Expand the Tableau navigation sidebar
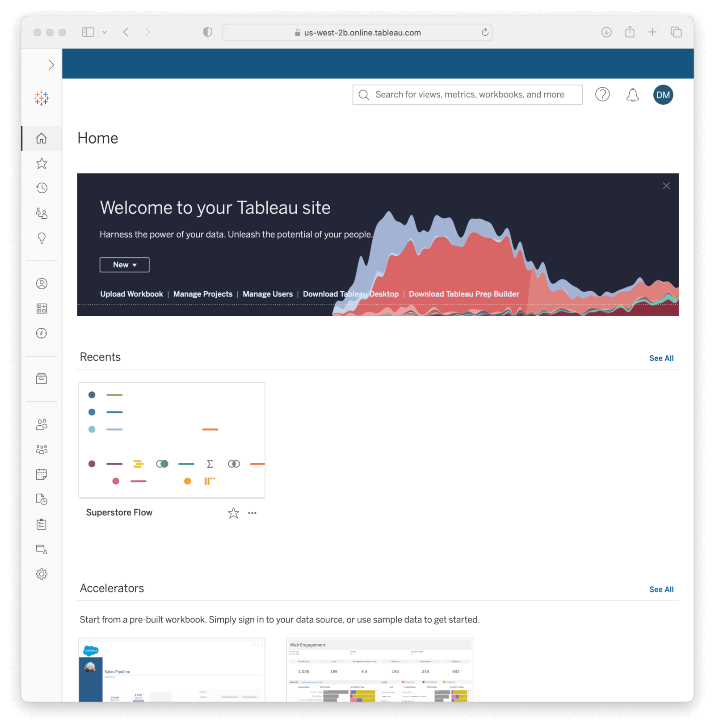This screenshot has width=715, height=728. coord(51,65)
